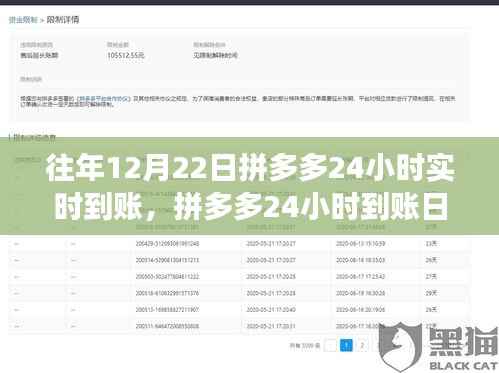Screen dimensions: 499x373
Task: Select order number starting with 200503
Action: (167, 277)
